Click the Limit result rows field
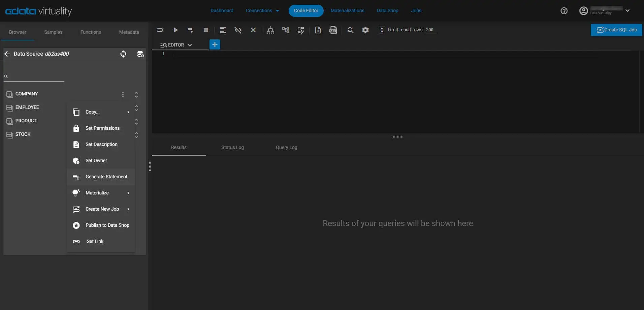 click(430, 30)
